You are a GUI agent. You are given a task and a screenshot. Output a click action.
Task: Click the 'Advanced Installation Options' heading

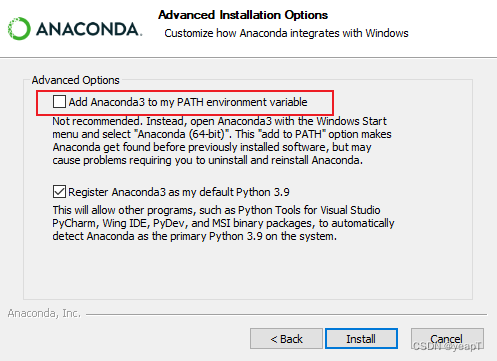(243, 15)
